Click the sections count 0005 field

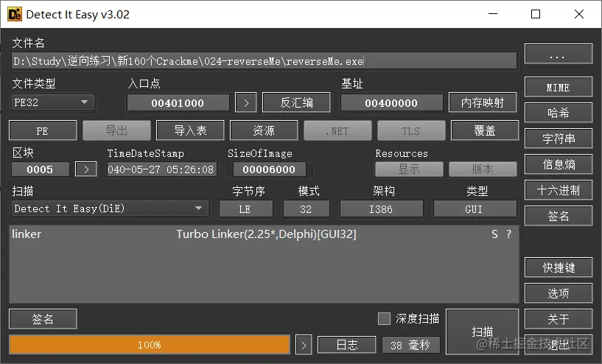pos(41,169)
